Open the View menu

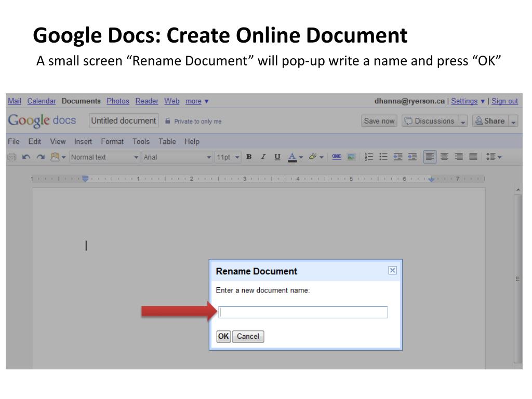[58, 141]
